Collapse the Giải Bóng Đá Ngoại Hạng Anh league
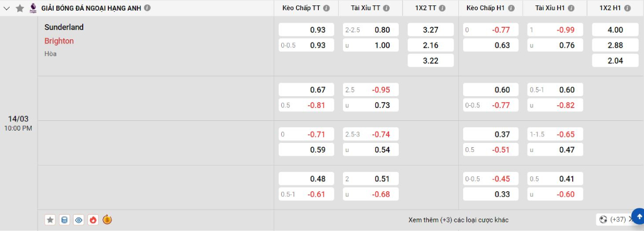This screenshot has width=644, height=231. pos(7,8)
